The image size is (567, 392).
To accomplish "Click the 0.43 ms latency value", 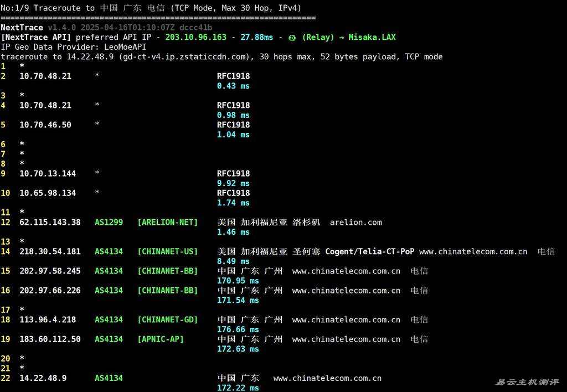I will (x=233, y=86).
